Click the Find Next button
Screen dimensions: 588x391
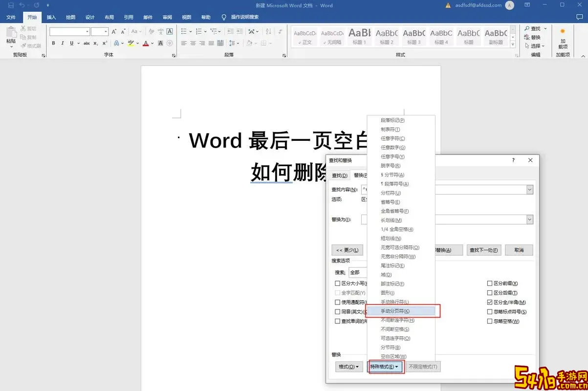(x=484, y=250)
